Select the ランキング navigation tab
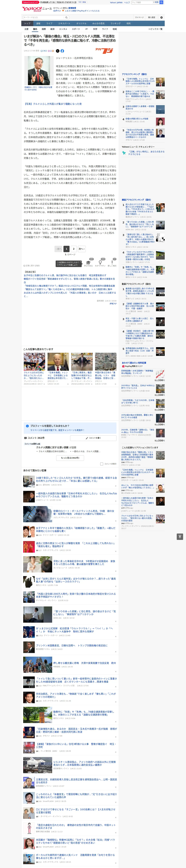Viewport: 186px width, 868px height. (x=115, y=24)
